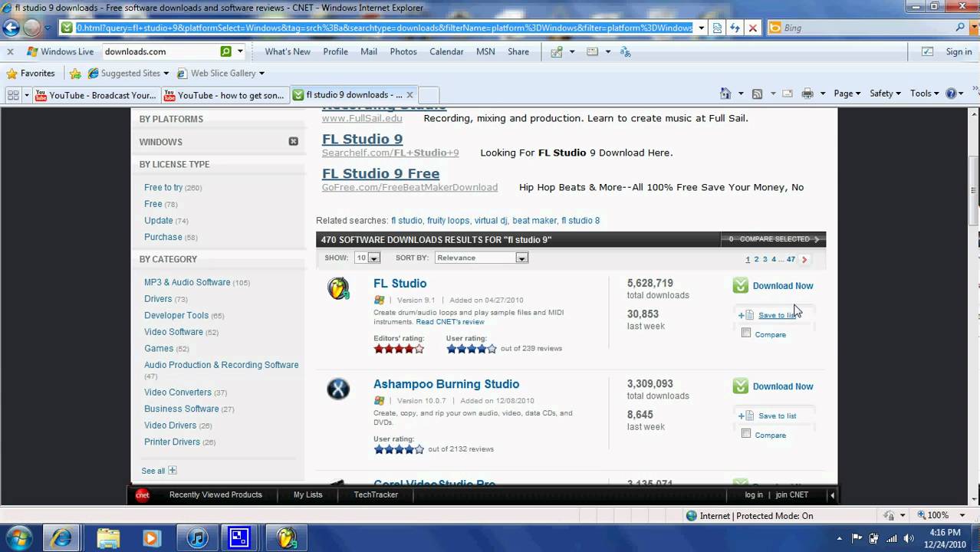
Task: Open the Safety menu dropdown
Action: click(x=886, y=94)
